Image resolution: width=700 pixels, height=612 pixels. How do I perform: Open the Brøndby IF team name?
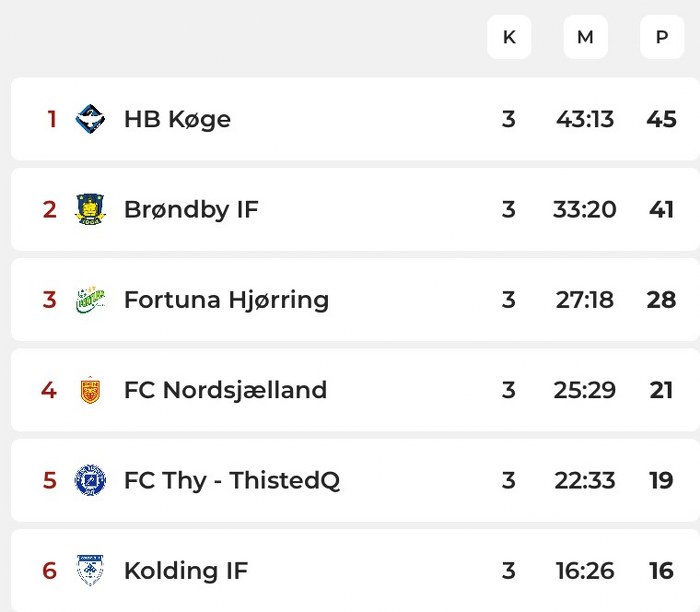click(191, 209)
